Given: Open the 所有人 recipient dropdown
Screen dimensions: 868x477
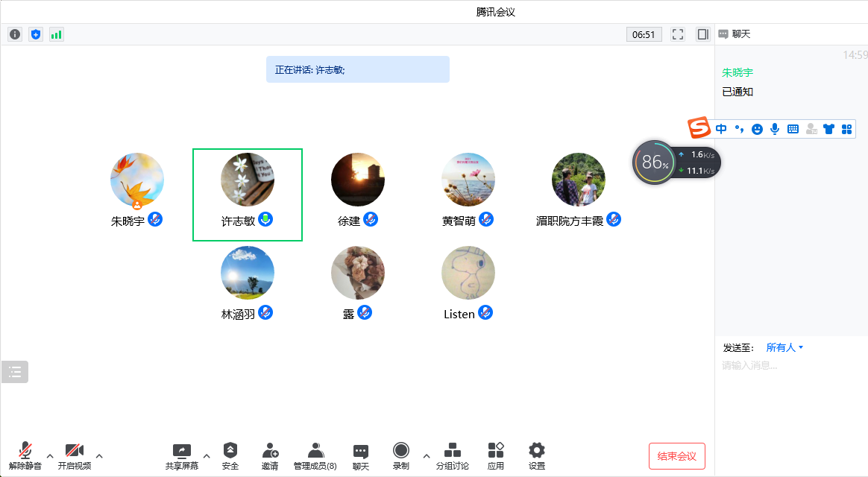Looking at the screenshot, I should 784,347.
